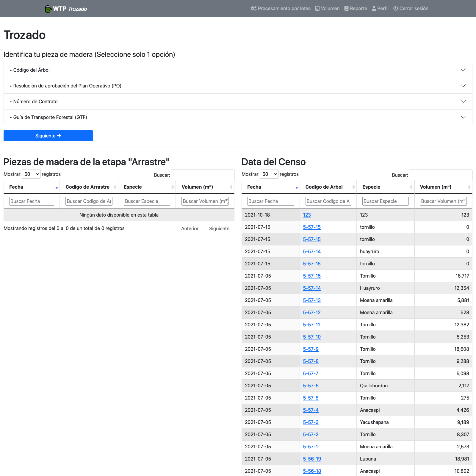Focus Buscar field above Censo table
Viewport: 476px width, 476px height.
441,175
